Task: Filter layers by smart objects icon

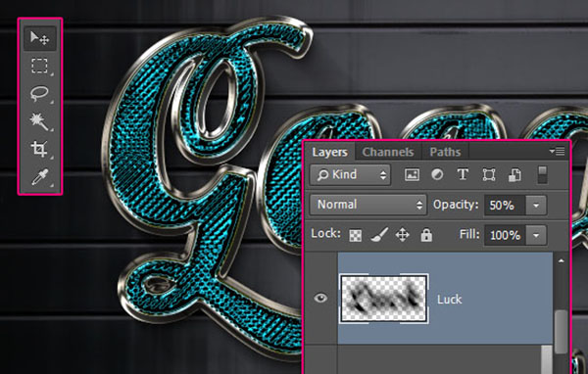Action: [x=514, y=174]
